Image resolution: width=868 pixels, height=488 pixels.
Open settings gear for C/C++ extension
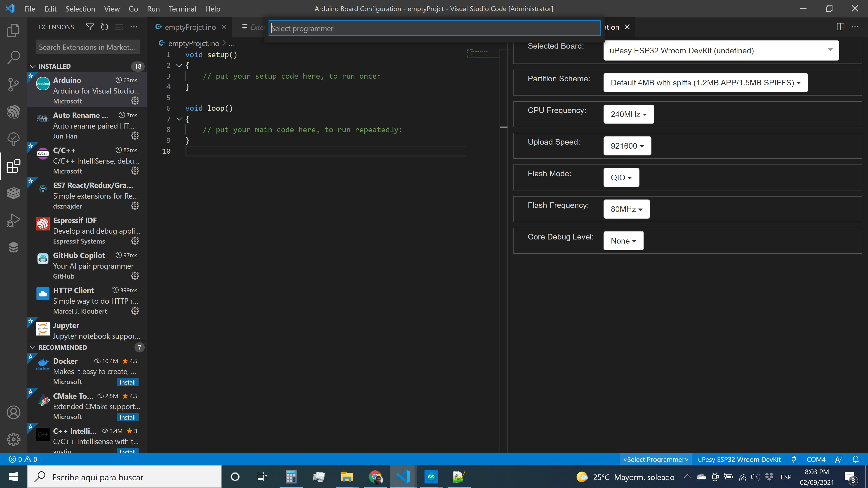(135, 171)
